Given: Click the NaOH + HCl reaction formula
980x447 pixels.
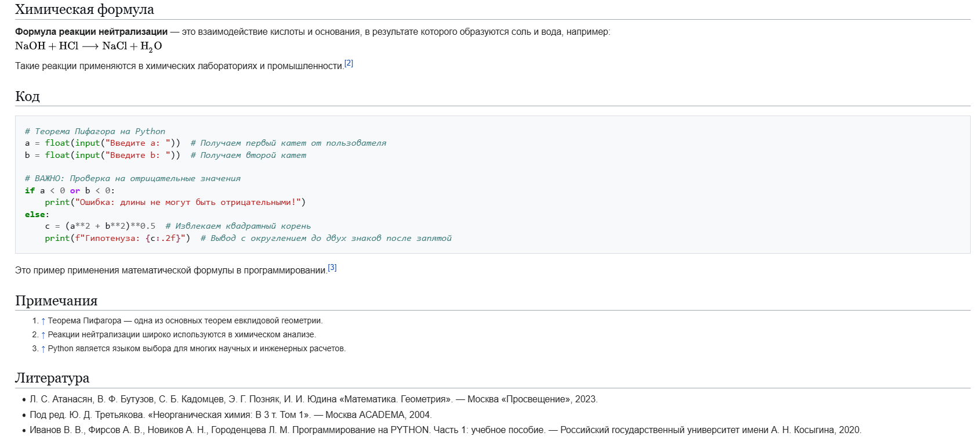Looking at the screenshot, I should (88, 46).
